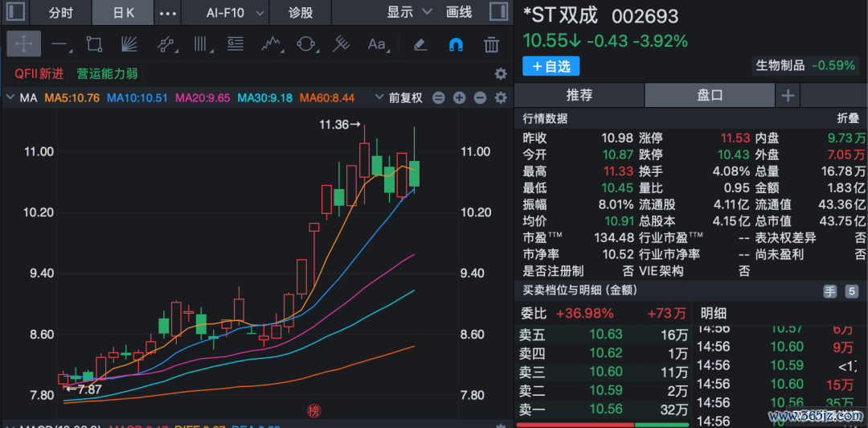Screen dimensions: 868x428
Task: Open MA indicator settings gear
Action: click(501, 98)
